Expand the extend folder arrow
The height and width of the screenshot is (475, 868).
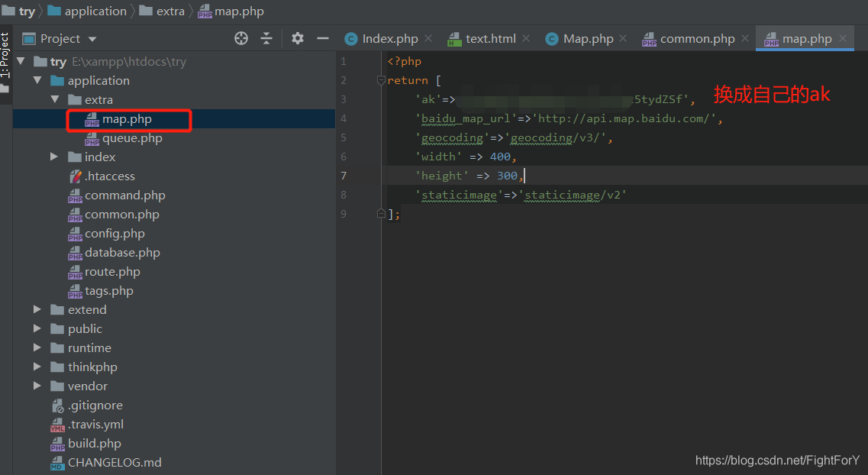pyautogui.click(x=37, y=309)
